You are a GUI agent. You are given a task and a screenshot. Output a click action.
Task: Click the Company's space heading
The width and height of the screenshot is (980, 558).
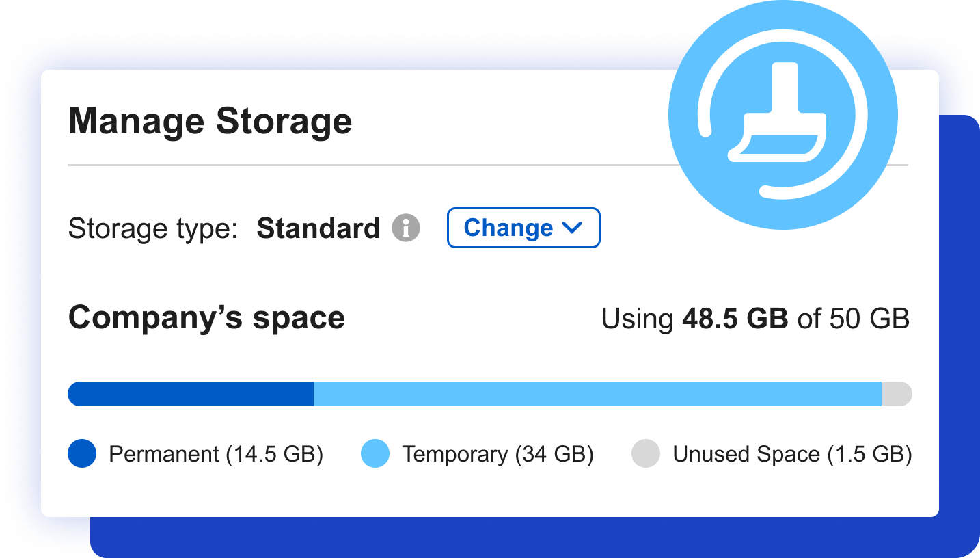point(206,318)
